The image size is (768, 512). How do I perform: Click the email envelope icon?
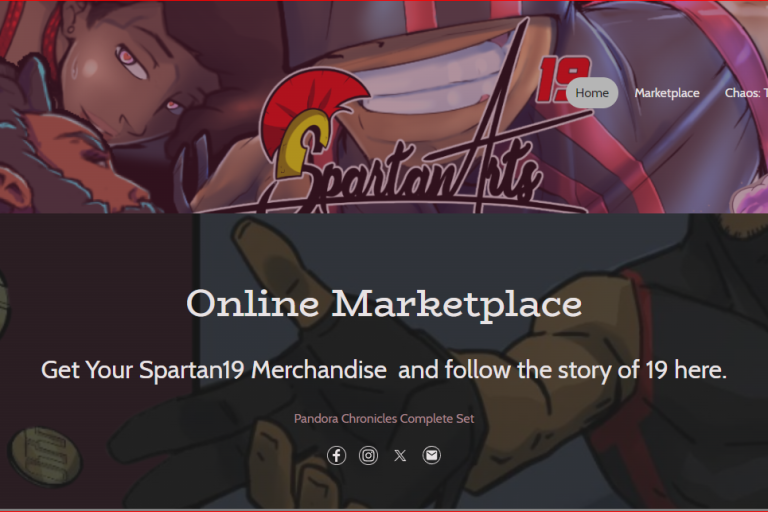click(432, 456)
